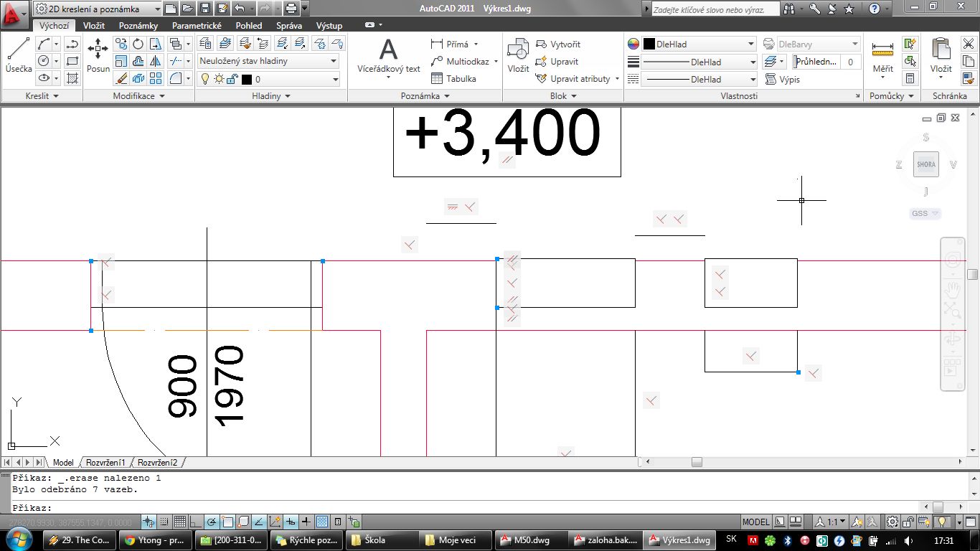Click the Tabulka table tool
This screenshot has width=980, height=551.
pos(453,79)
